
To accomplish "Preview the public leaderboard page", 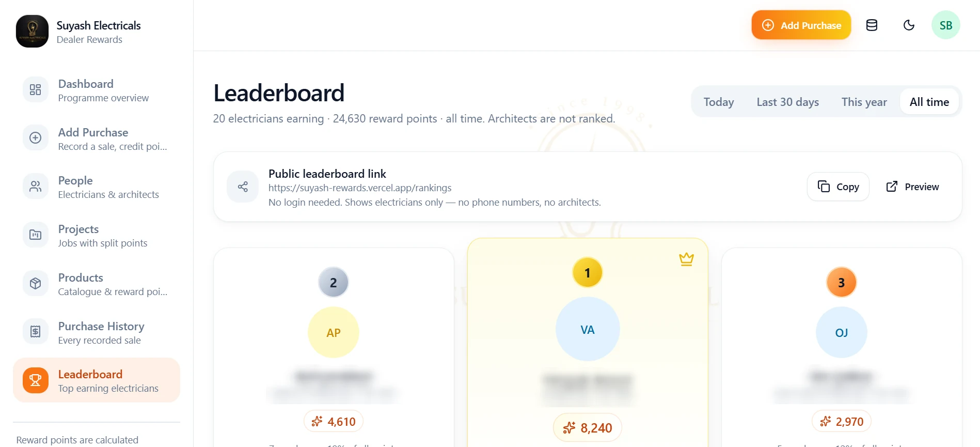I will [x=912, y=187].
